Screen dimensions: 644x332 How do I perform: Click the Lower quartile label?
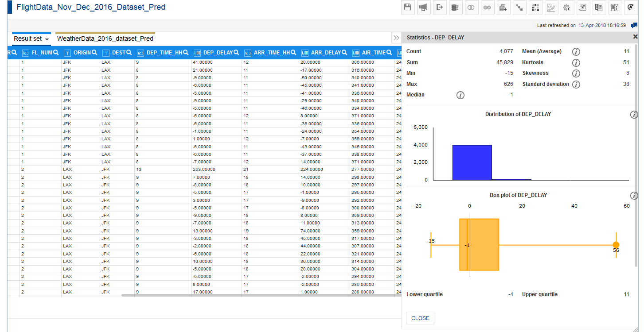coord(425,294)
